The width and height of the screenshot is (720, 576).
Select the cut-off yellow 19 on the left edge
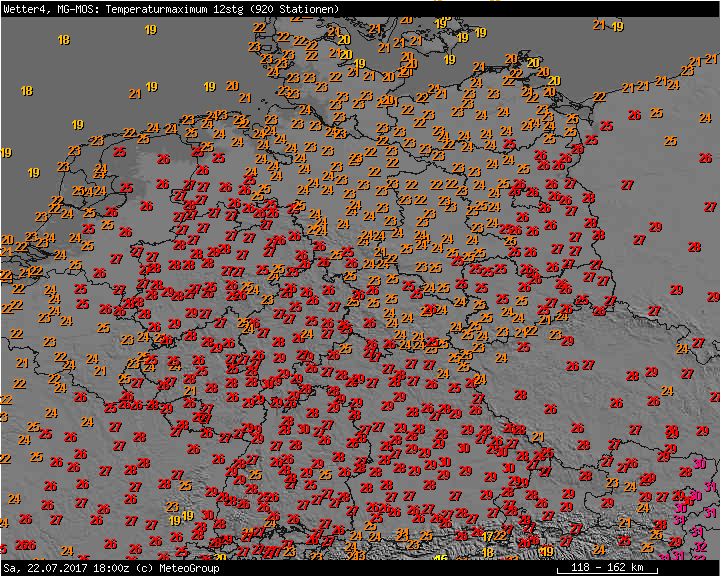[x=5, y=153]
